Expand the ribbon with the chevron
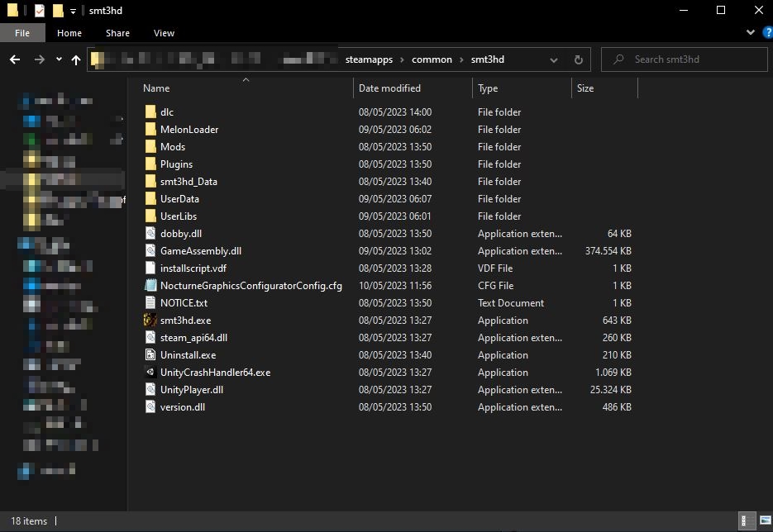 coord(751,32)
